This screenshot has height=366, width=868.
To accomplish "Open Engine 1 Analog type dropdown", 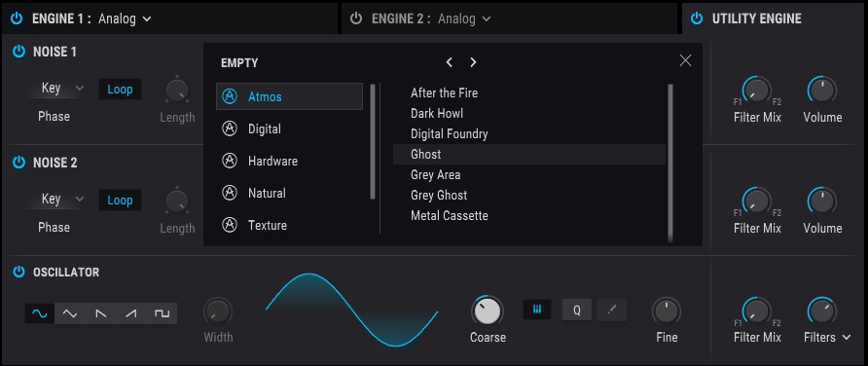I will pos(125,18).
